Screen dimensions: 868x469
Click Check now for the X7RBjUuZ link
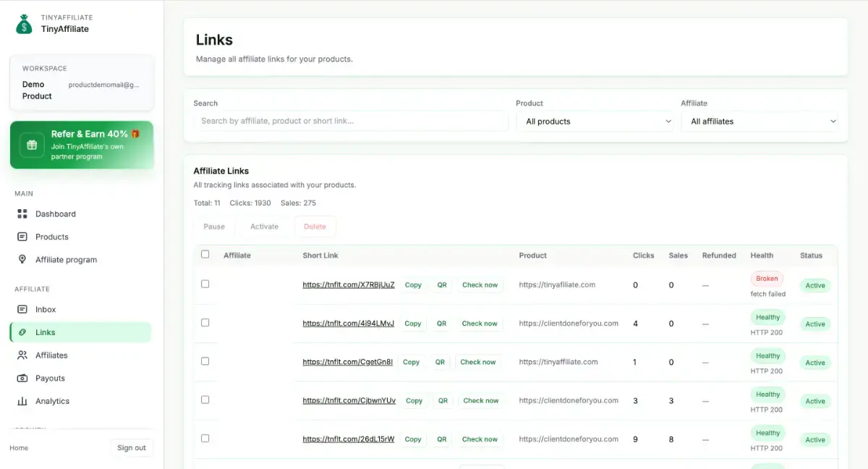point(480,285)
